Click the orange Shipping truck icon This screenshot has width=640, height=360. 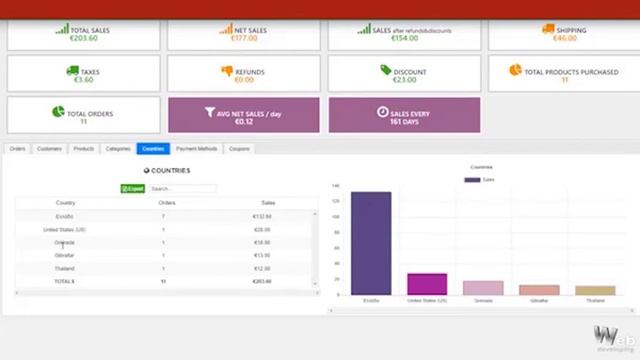[548, 29]
